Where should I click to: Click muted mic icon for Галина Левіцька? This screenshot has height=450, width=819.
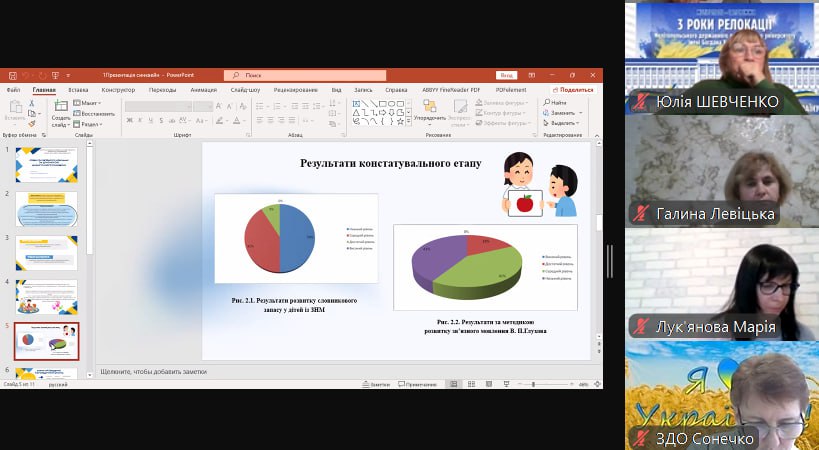(640, 214)
